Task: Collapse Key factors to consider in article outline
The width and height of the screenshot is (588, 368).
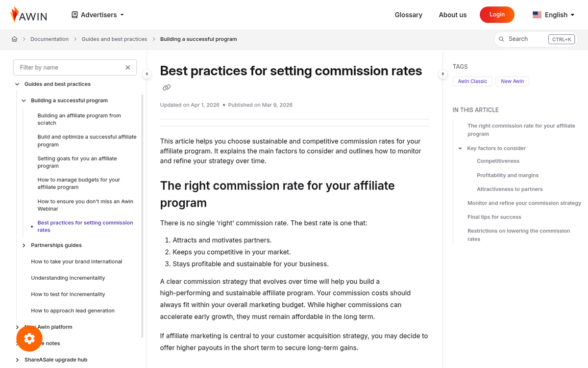Action: point(460,148)
